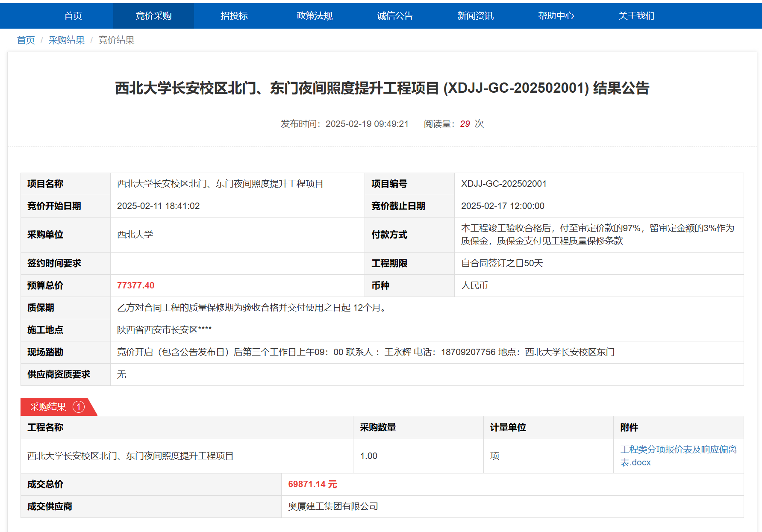The height and width of the screenshot is (532, 762).
Task: Click the project number value in the table
Action: click(x=503, y=184)
